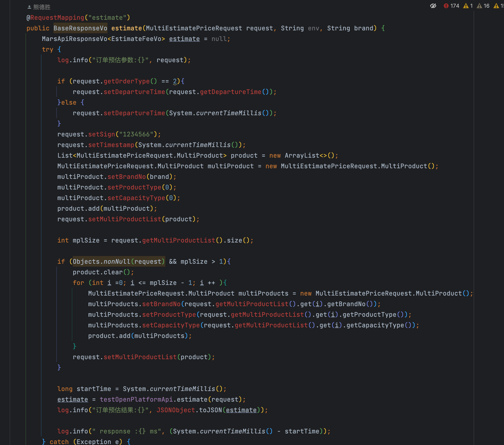Click setProductType in the multiProduct.setProductType(0) line

click(134, 187)
